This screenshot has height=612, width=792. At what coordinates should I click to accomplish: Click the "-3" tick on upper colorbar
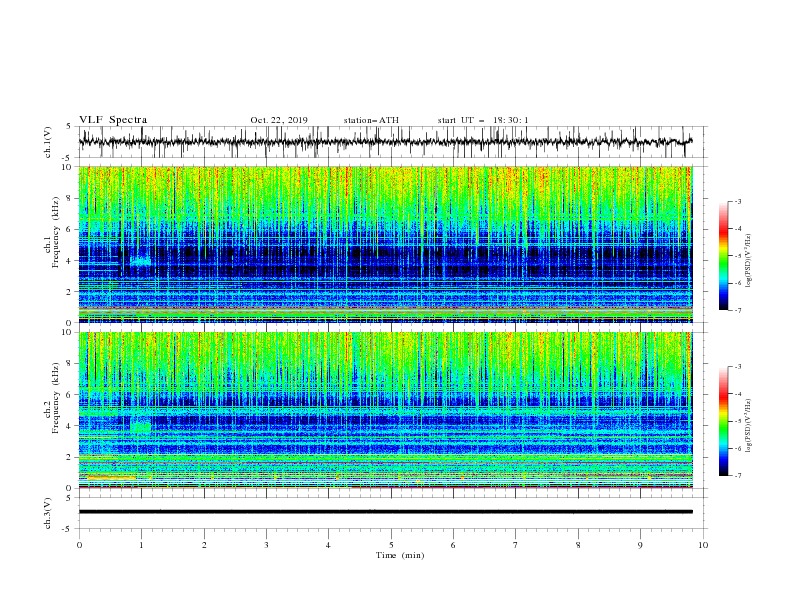click(738, 201)
